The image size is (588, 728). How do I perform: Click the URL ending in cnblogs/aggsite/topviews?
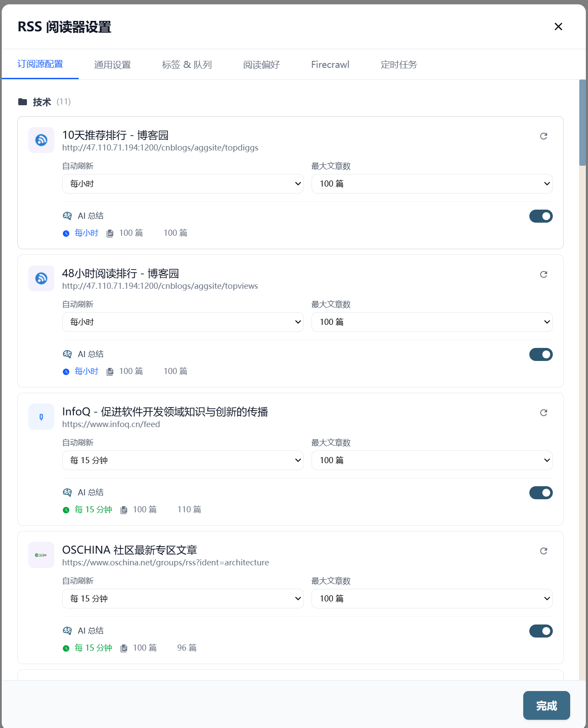(x=160, y=286)
